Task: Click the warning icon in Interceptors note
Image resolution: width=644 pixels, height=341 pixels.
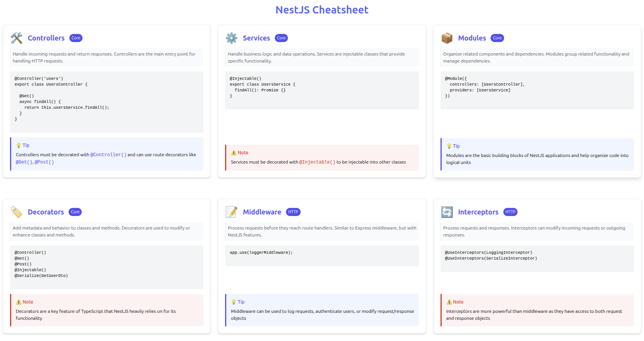Action: pos(449,302)
